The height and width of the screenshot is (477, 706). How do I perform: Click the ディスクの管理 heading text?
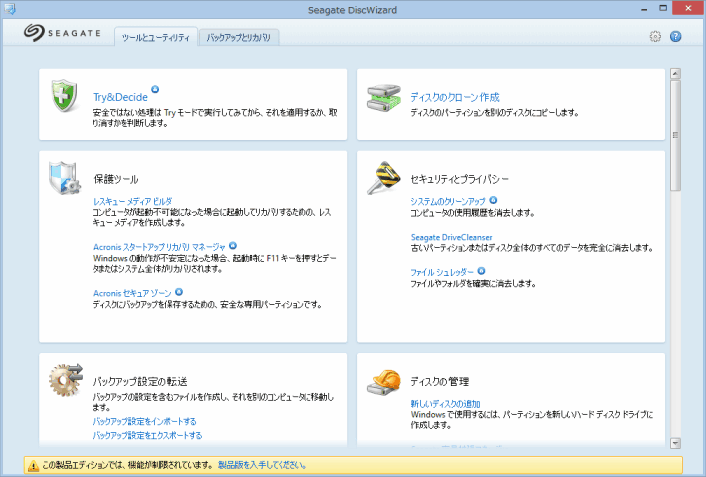[439, 382]
